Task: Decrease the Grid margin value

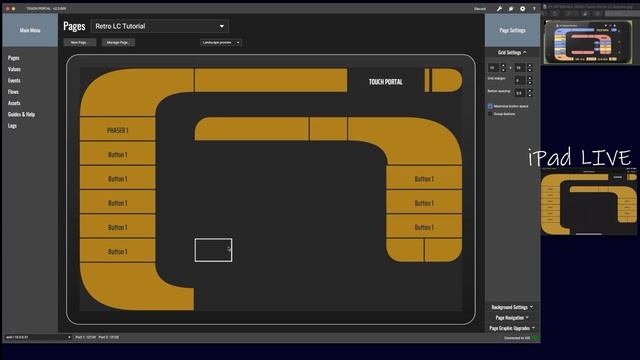Action: click(530, 82)
